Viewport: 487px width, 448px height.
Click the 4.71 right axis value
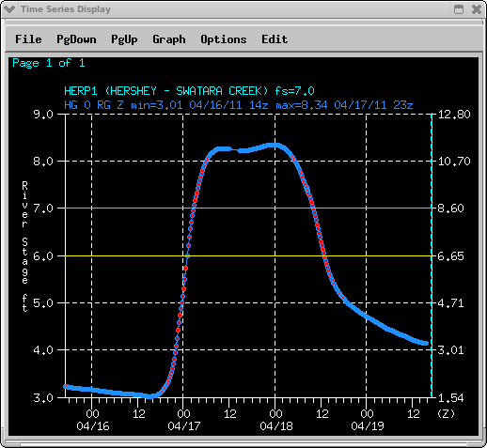450,303
